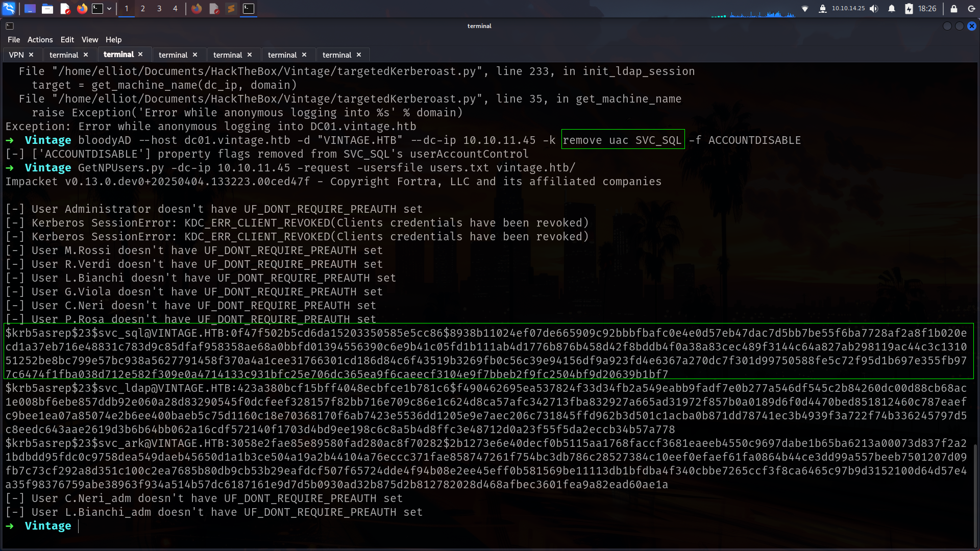This screenshot has width=980, height=551.
Task: Click the VPN IP address 10.10.14.25
Action: (x=848, y=9)
